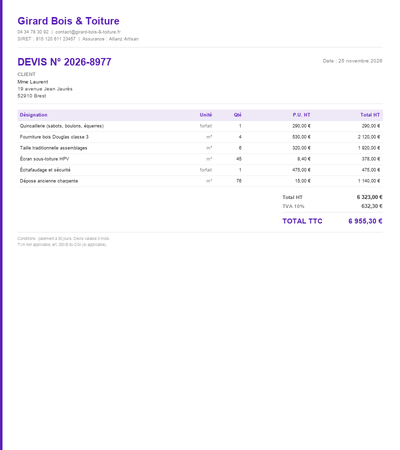Select client name Mme Laurent
Viewport: 400px width, 450px height.
click(x=33, y=82)
